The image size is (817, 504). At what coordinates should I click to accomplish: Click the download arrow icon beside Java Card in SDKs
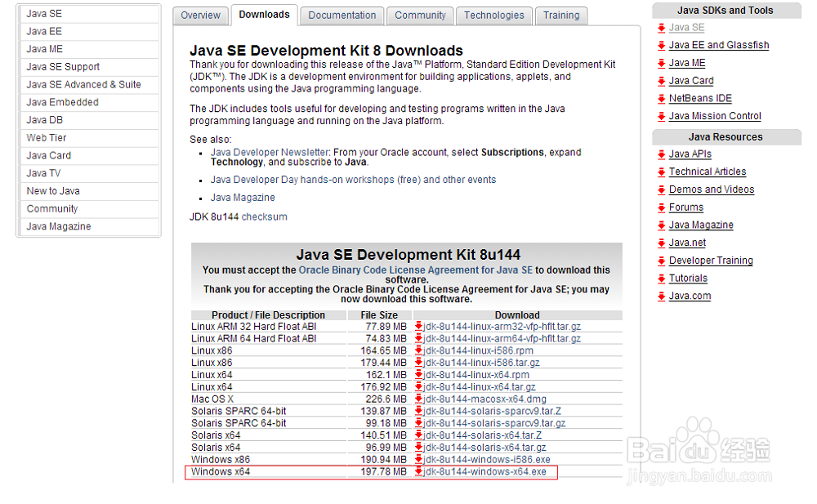point(661,81)
